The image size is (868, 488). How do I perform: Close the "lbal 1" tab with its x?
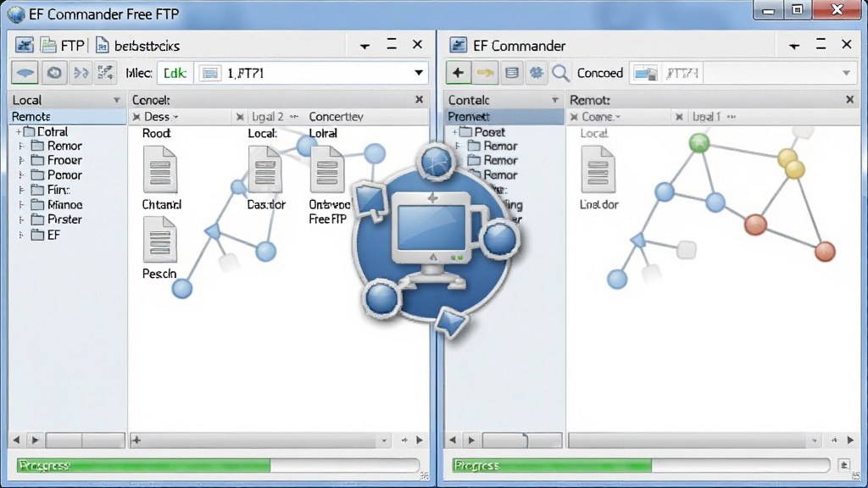(x=679, y=117)
